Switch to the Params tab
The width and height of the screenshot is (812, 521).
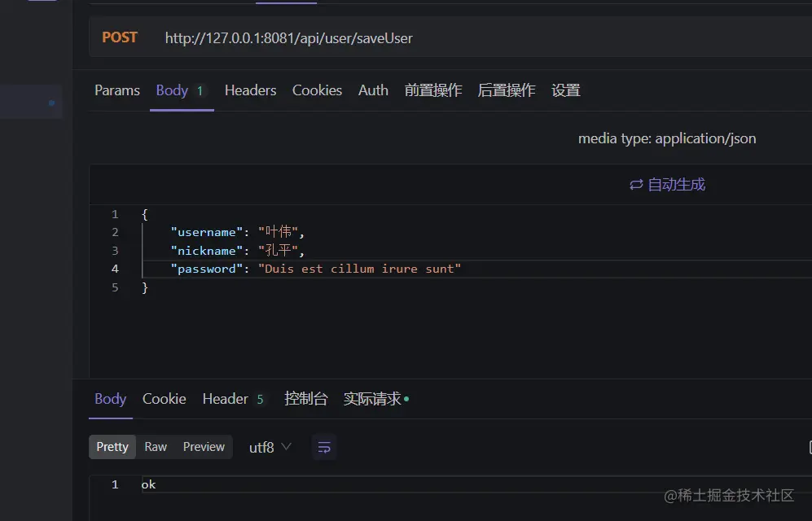117,90
